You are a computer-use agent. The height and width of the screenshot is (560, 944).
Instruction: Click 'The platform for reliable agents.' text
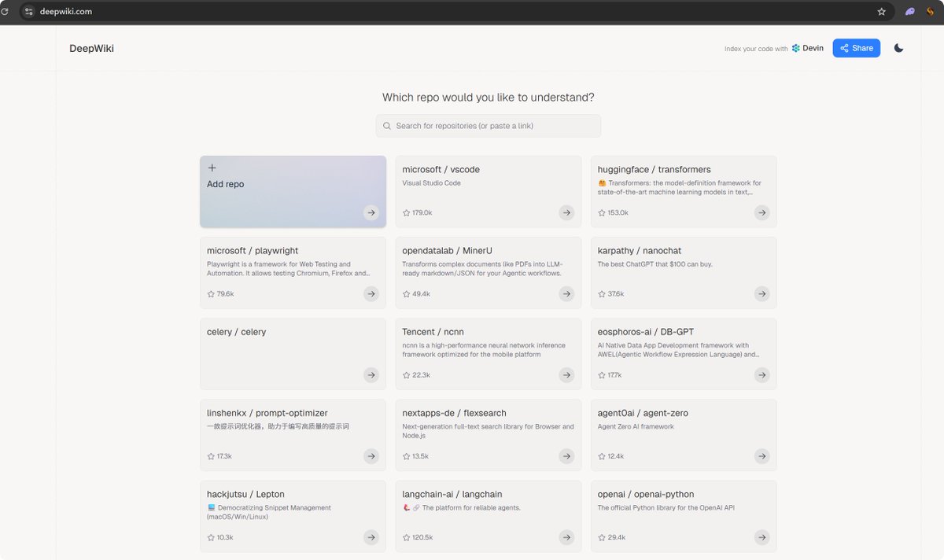click(x=471, y=508)
